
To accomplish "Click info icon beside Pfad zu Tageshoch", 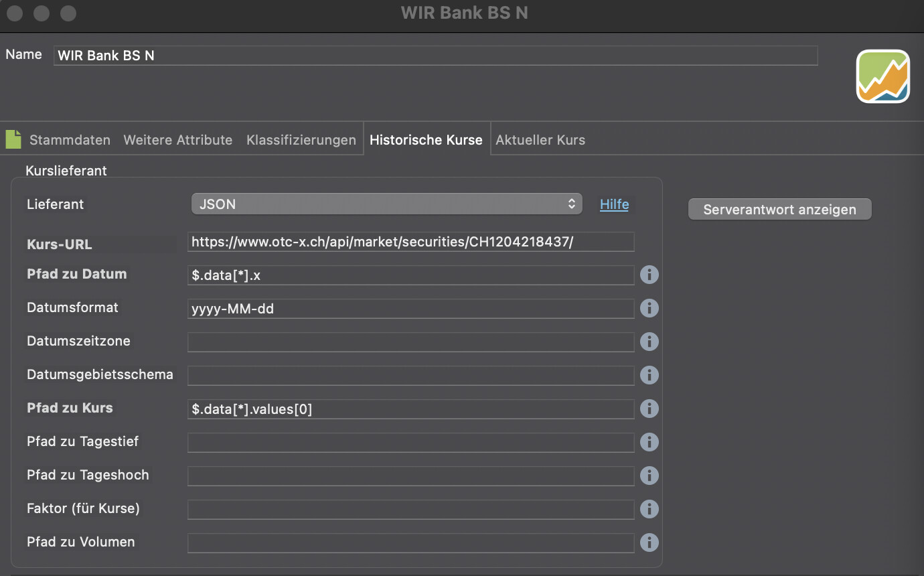I will [649, 476].
